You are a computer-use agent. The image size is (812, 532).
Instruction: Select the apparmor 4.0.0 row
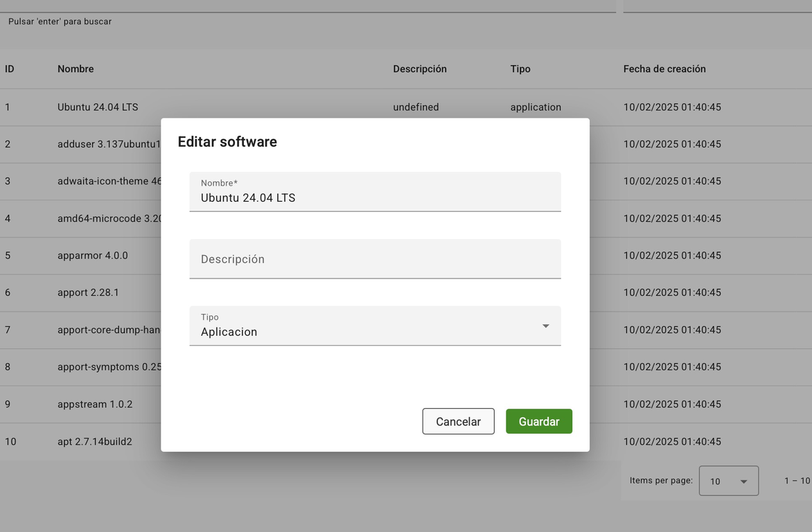pyautogui.click(x=93, y=256)
